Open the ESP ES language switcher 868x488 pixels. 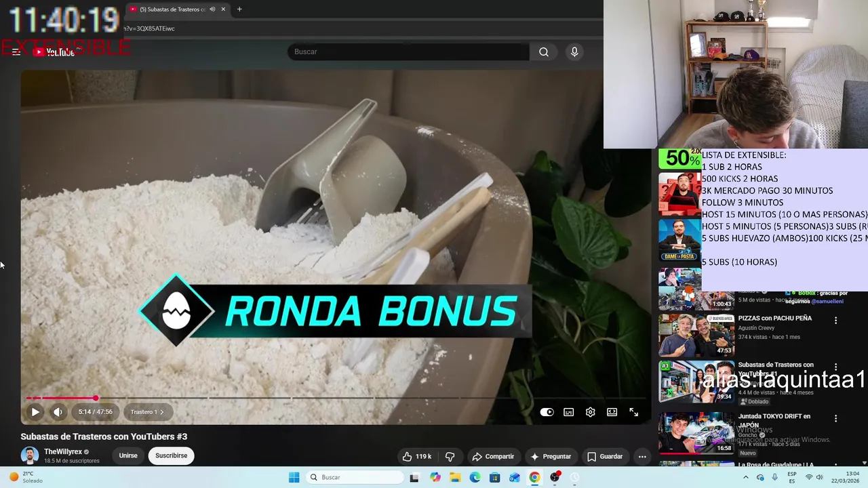(x=792, y=477)
